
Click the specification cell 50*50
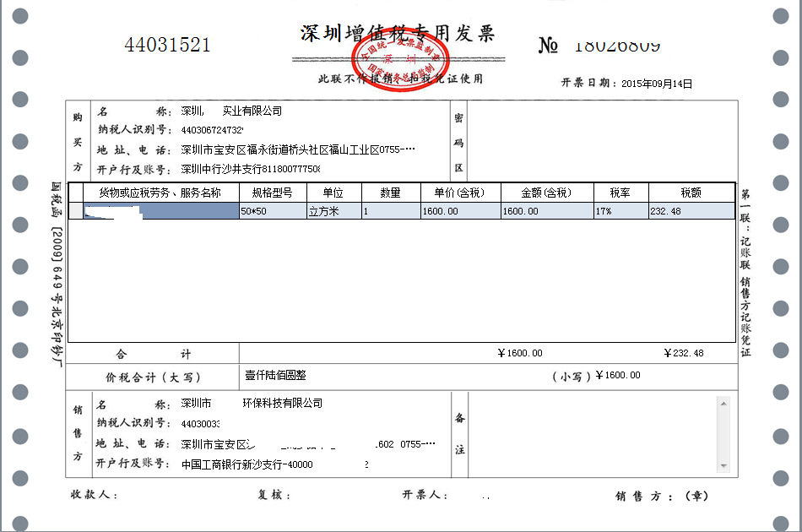point(273,211)
